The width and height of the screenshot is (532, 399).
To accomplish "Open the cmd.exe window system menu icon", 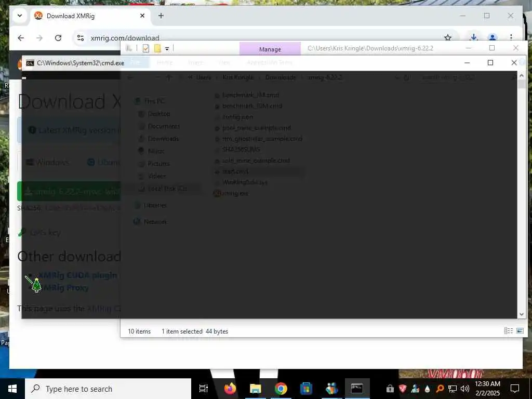I will (30, 63).
